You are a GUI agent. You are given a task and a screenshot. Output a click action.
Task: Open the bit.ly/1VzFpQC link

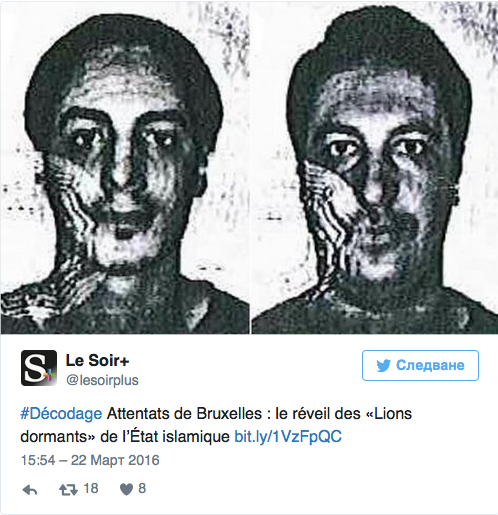[288, 436]
